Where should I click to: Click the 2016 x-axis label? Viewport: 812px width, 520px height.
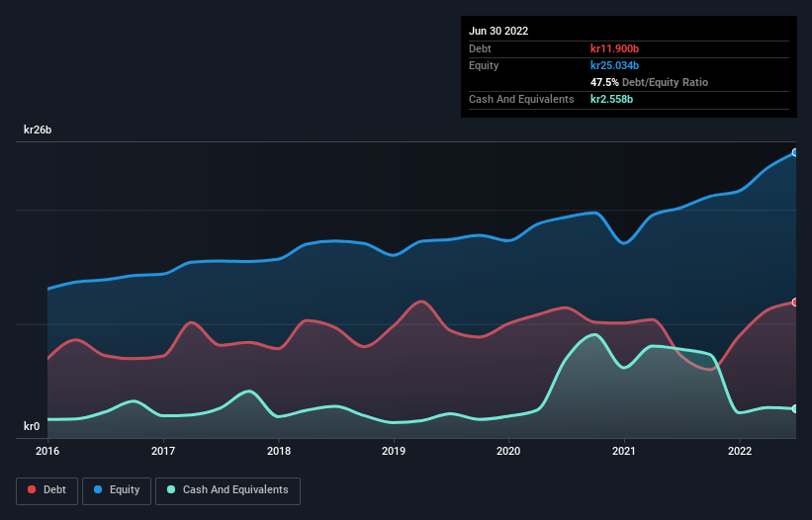coord(47,451)
